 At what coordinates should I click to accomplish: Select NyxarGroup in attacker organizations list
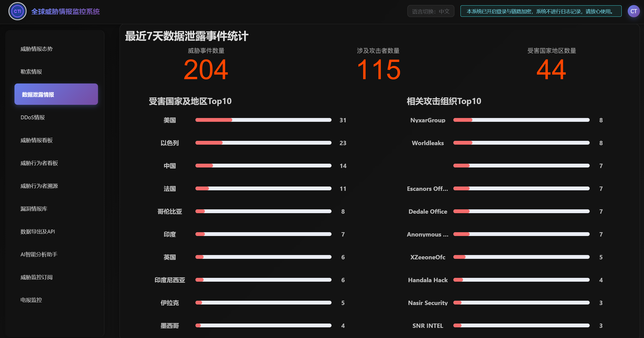427,120
